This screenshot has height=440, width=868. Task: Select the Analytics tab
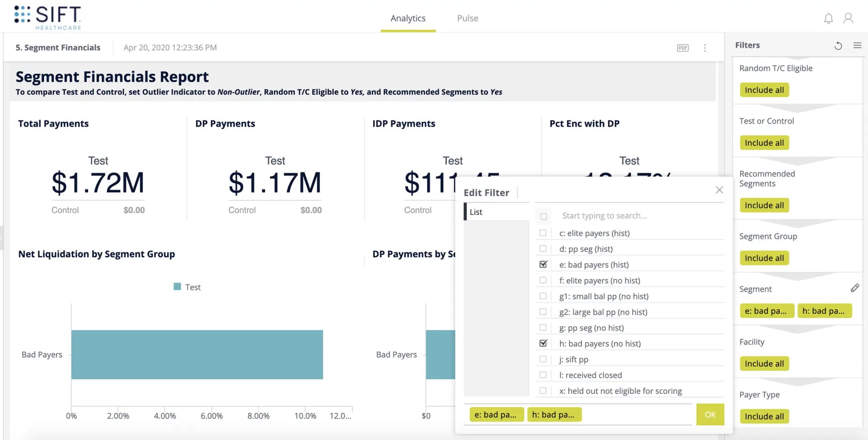[408, 18]
